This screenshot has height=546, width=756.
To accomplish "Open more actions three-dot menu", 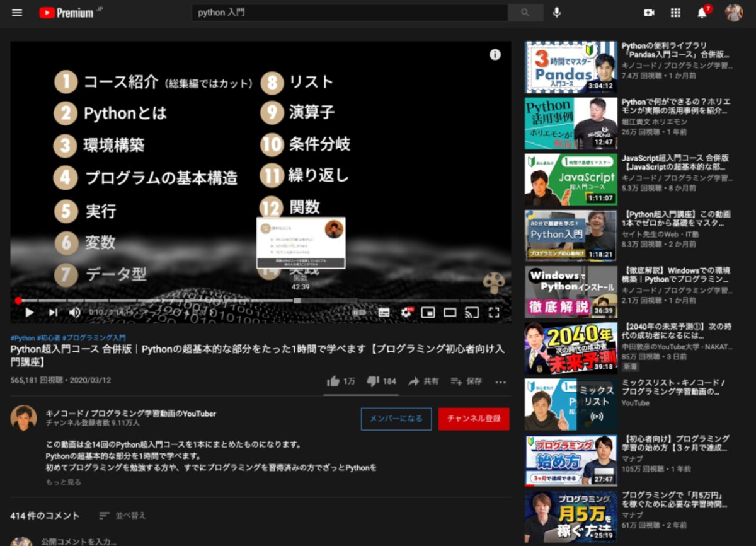I will click(501, 381).
